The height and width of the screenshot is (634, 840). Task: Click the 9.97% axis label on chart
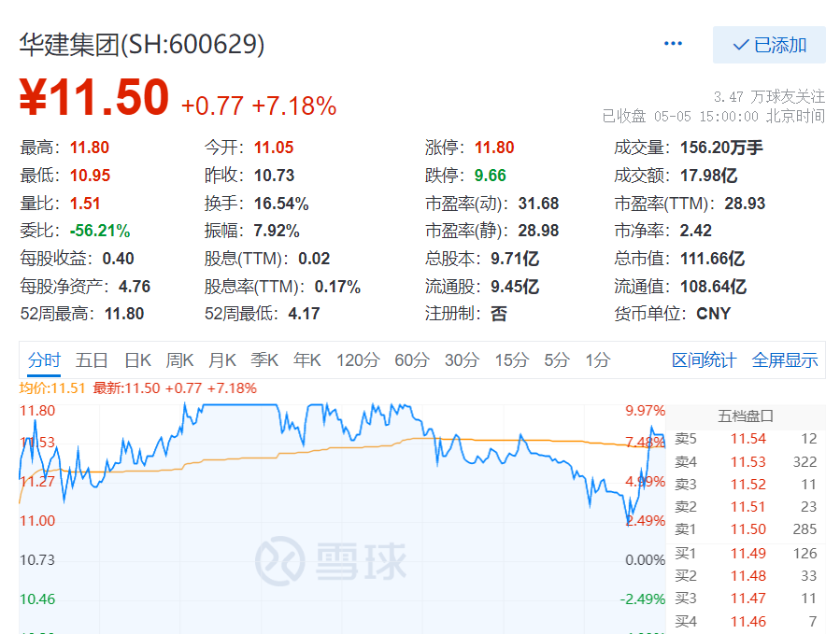(x=645, y=411)
